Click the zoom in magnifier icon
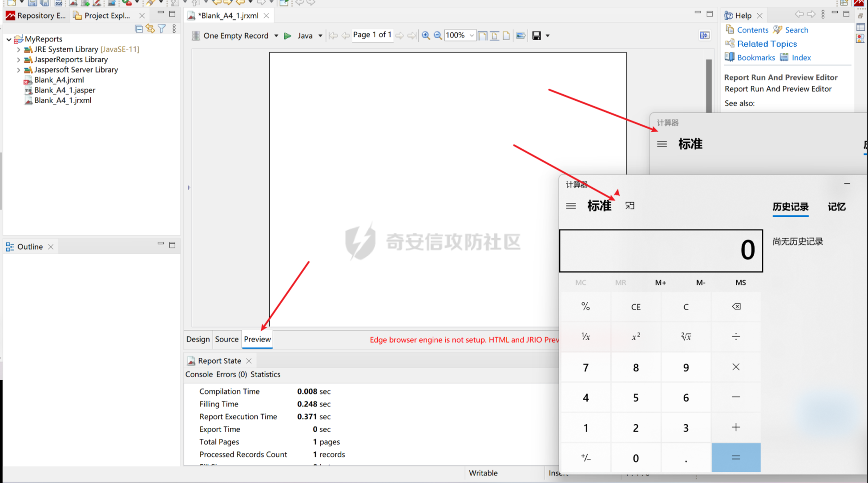This screenshot has width=868, height=483. point(426,36)
